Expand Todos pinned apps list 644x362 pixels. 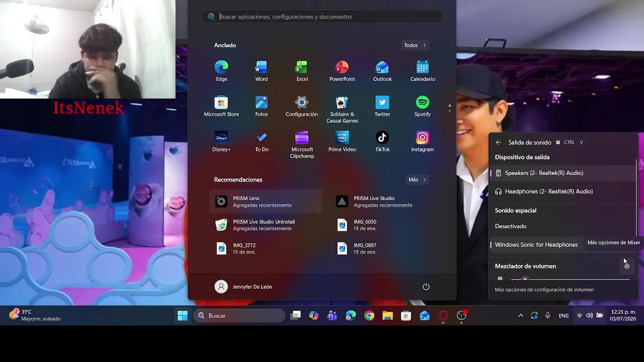[x=415, y=45]
